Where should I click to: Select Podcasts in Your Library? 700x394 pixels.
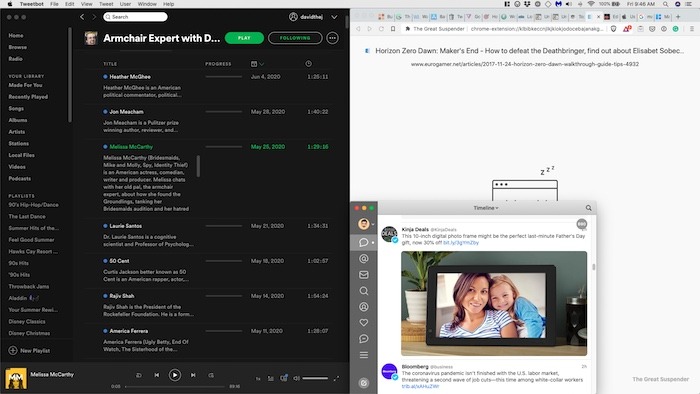20,178
